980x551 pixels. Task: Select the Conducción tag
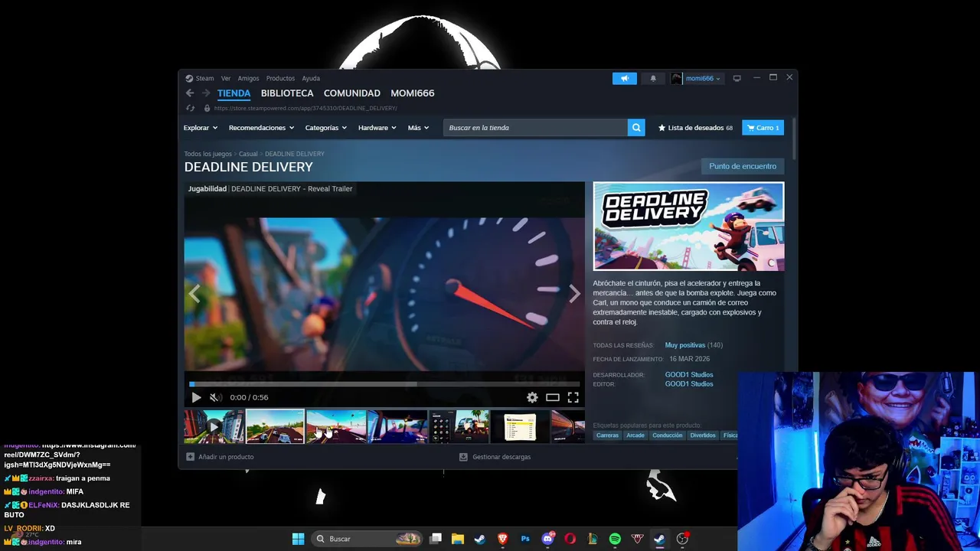[668, 435]
